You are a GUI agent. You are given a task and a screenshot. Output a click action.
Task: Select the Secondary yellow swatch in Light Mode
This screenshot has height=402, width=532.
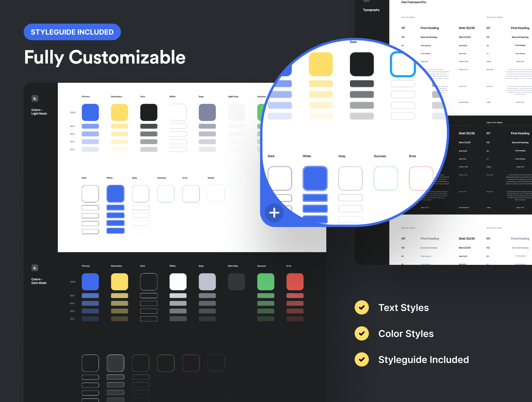tap(119, 112)
